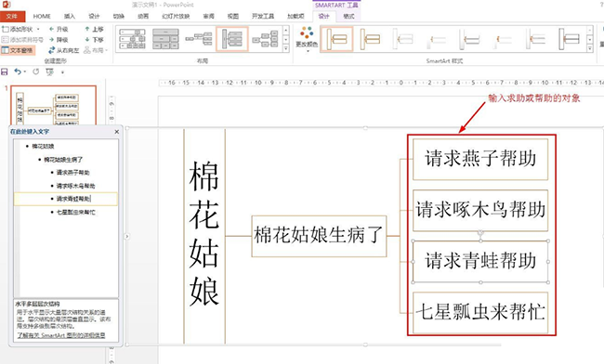The height and width of the screenshot is (364, 604).
Task: Open the 布局 dropdown in 创建图形 group
Action: click(x=96, y=50)
